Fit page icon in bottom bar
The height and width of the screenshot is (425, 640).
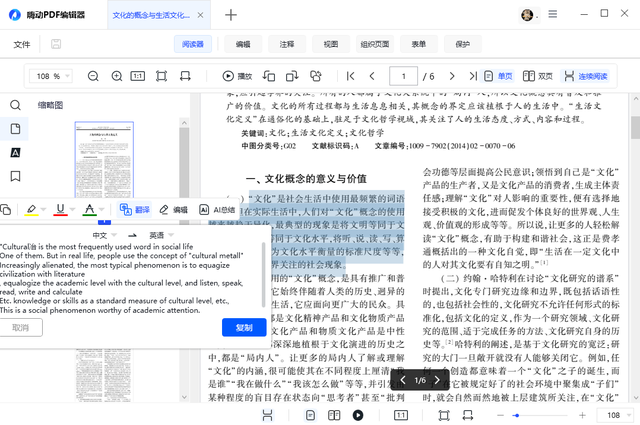(x=444, y=415)
